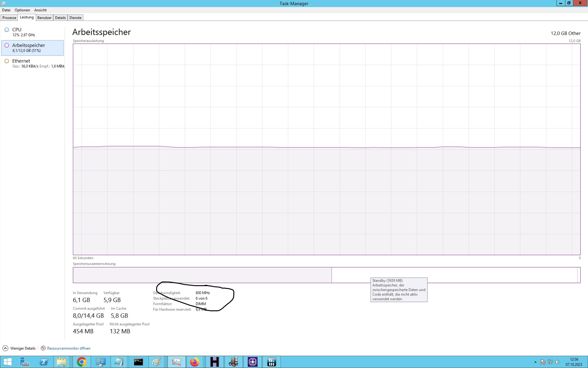Open File Explorer on the taskbar
This screenshot has height=368, width=588.
tap(62, 362)
